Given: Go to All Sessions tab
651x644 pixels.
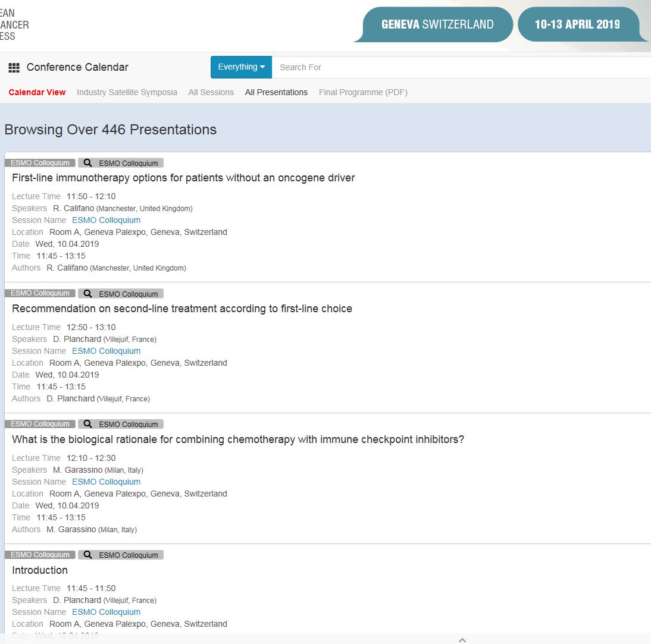Looking at the screenshot, I should (211, 92).
